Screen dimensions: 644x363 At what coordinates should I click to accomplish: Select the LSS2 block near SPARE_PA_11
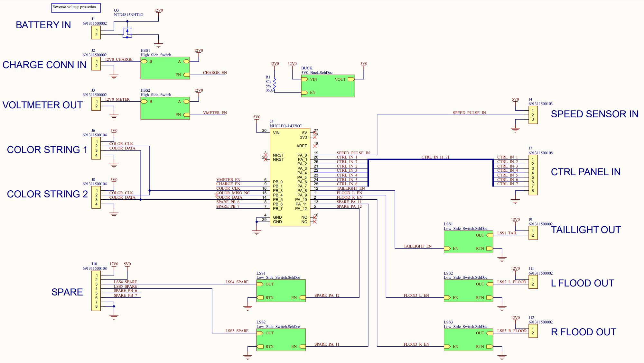[281, 340]
